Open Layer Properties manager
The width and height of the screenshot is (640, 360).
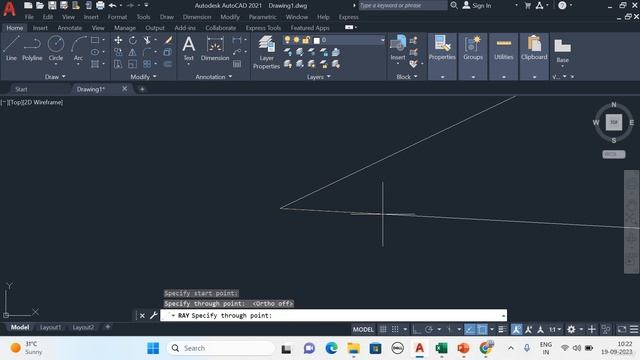pos(267,52)
